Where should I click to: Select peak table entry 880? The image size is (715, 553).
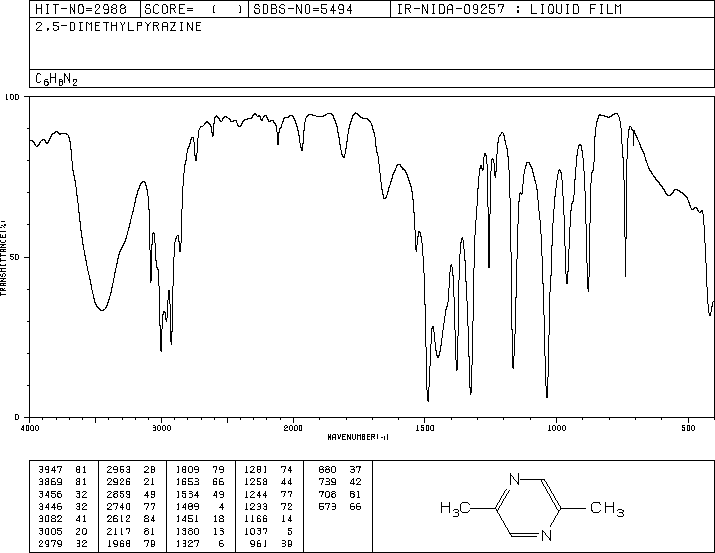pos(327,470)
